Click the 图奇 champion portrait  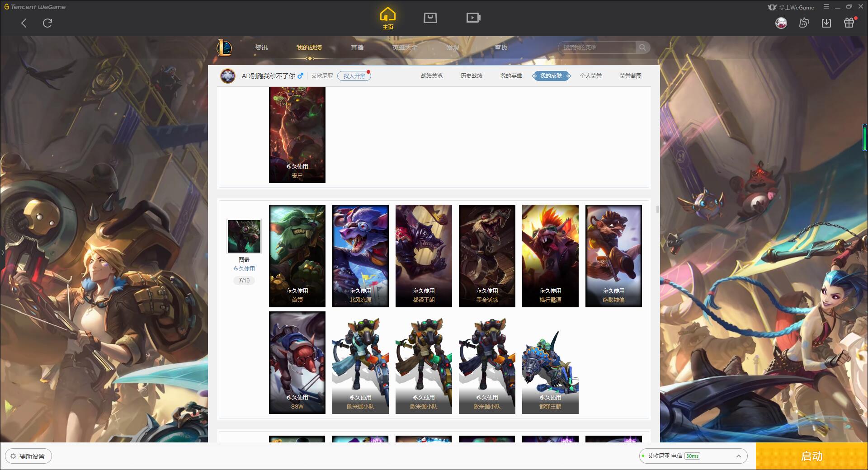[244, 236]
